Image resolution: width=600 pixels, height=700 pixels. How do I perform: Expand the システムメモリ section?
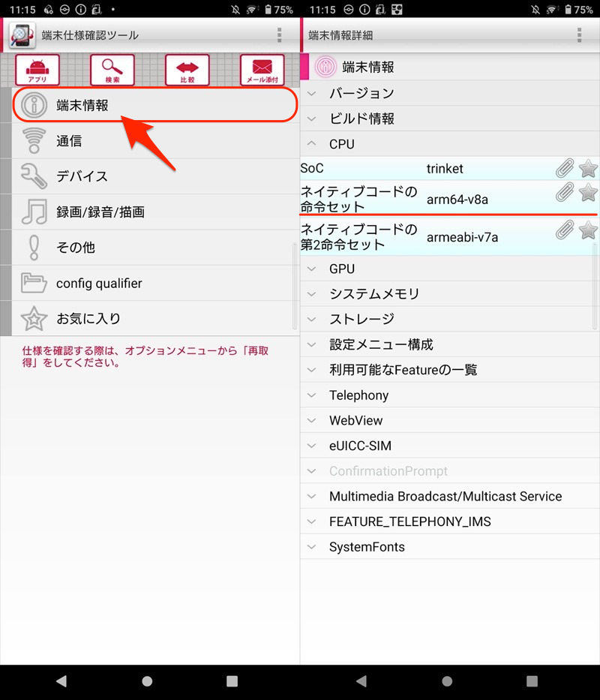pos(373,294)
